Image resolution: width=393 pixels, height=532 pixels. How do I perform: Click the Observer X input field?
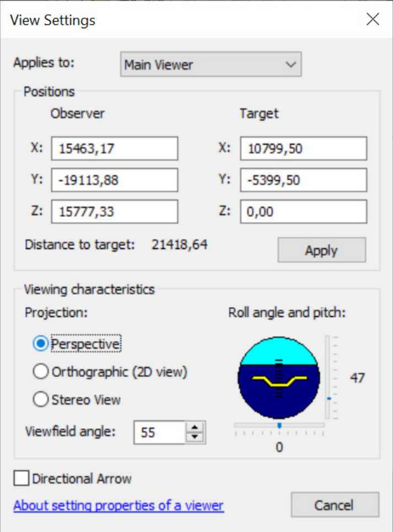pos(115,148)
